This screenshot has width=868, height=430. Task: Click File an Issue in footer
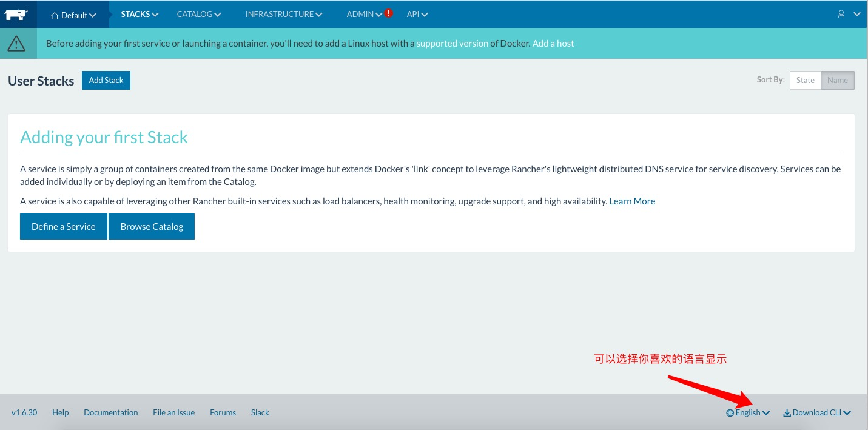[174, 412]
